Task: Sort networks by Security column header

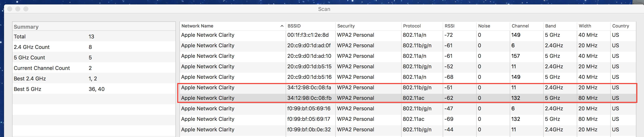Action: tap(346, 26)
